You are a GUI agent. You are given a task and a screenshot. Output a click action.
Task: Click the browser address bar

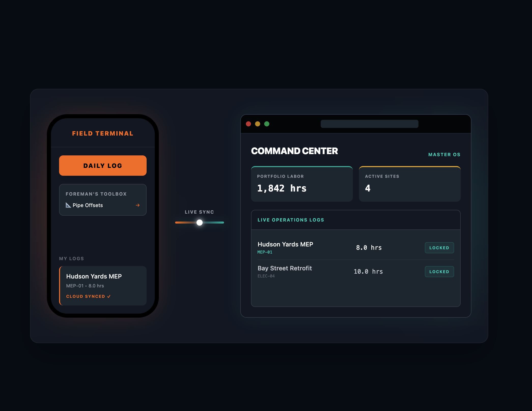pos(370,124)
